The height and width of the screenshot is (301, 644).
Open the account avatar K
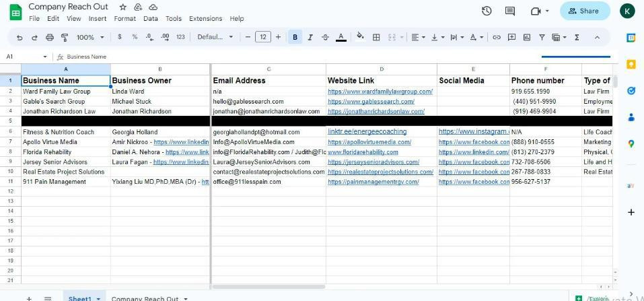pos(627,11)
